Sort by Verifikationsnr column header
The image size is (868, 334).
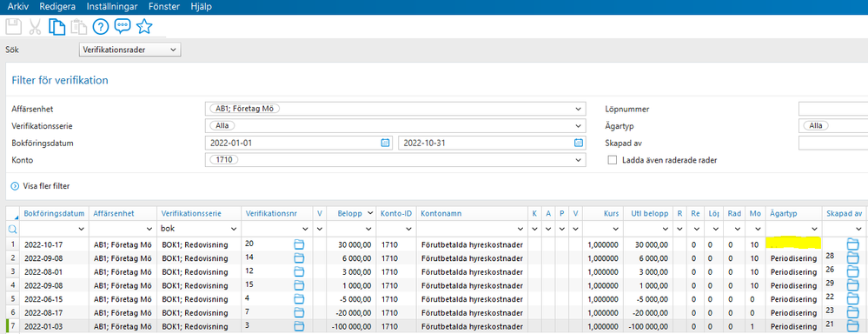coord(277,213)
